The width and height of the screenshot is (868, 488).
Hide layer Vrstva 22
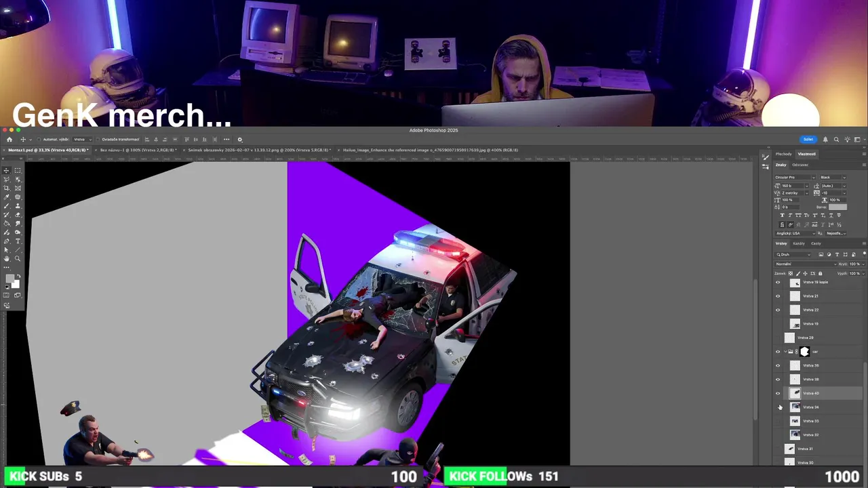pyautogui.click(x=778, y=310)
